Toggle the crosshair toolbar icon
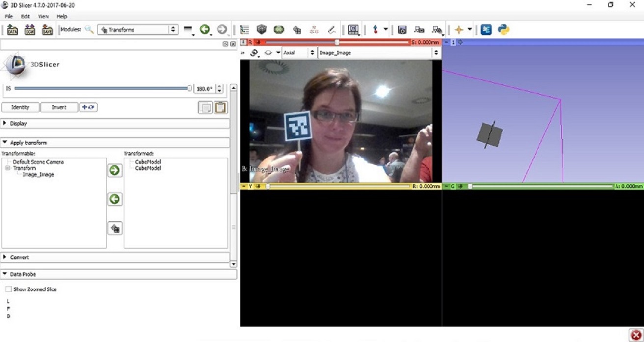This screenshot has height=342, width=644. pos(459,30)
